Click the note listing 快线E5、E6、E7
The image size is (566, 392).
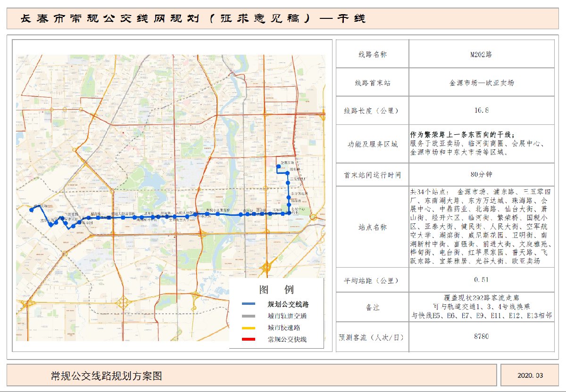click(482, 315)
